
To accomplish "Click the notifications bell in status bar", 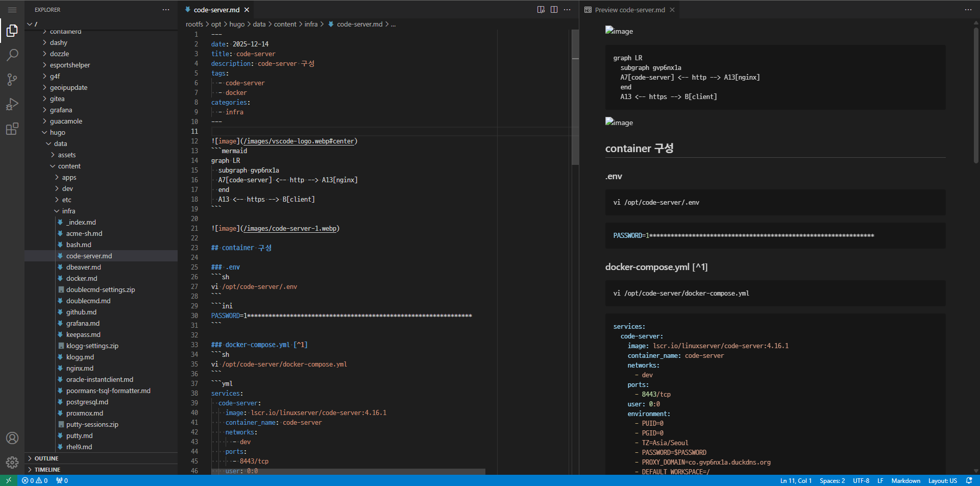I will (969, 480).
